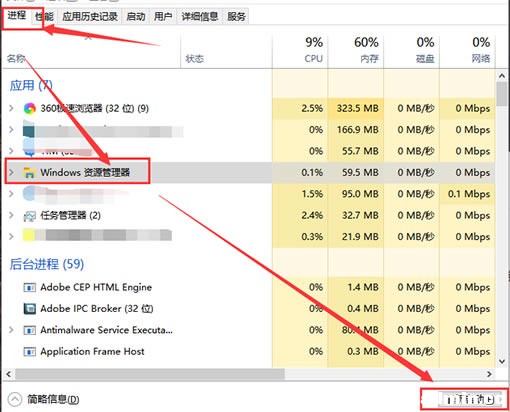Expand the Antimalware Service Executable row
This screenshot has height=412, width=510.
pyautogui.click(x=11, y=330)
